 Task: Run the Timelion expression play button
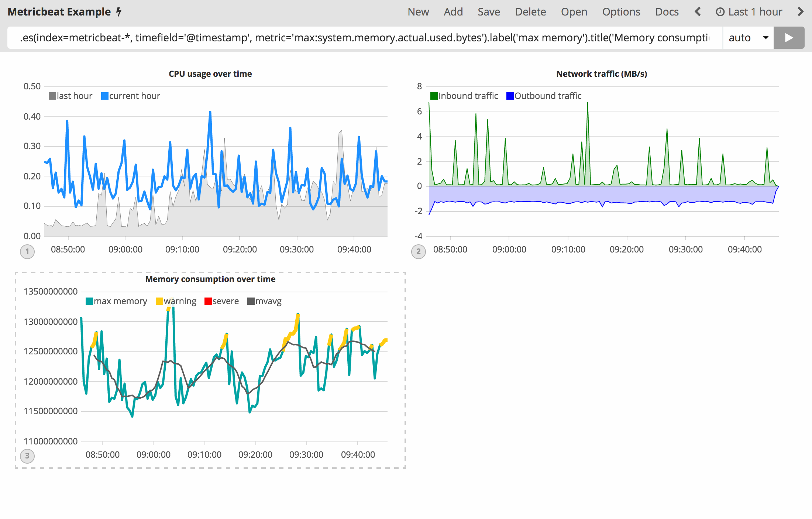pos(789,38)
